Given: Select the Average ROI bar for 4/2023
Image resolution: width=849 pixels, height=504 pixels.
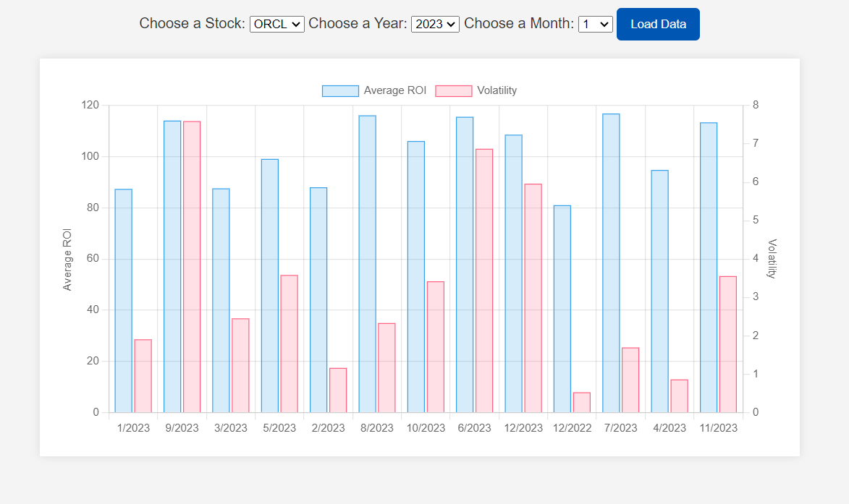Looking at the screenshot, I should [x=659, y=291].
